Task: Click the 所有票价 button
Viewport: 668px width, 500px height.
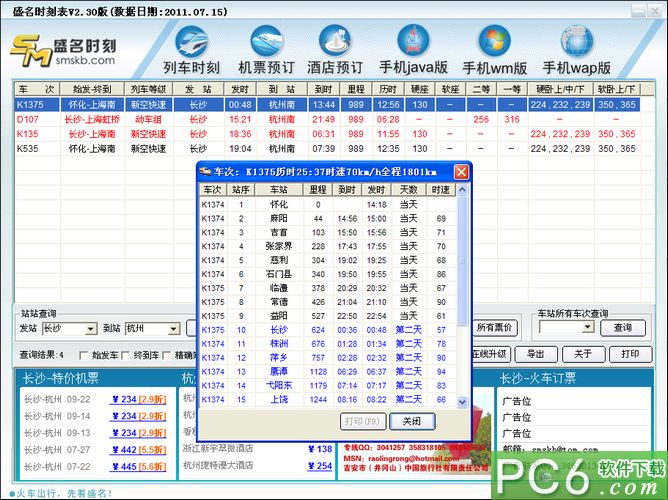Action: pyautogui.click(x=495, y=328)
